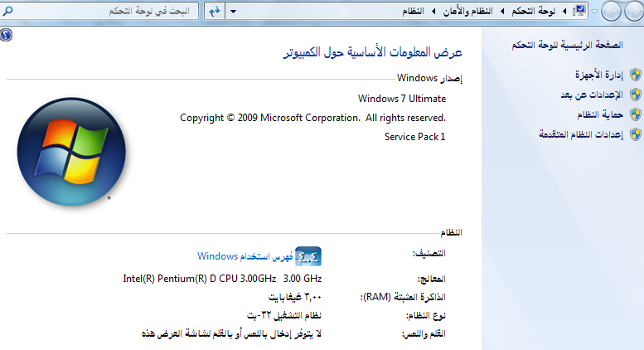This screenshot has height=350, width=644.
Task: Click the shield icon beside الإعدادات عن بعد
Action: [x=636, y=95]
